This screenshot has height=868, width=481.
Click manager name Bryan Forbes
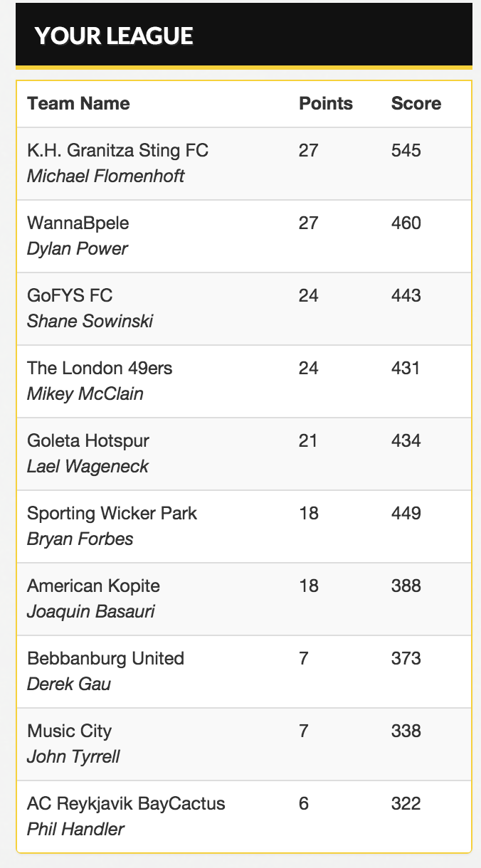click(x=80, y=539)
